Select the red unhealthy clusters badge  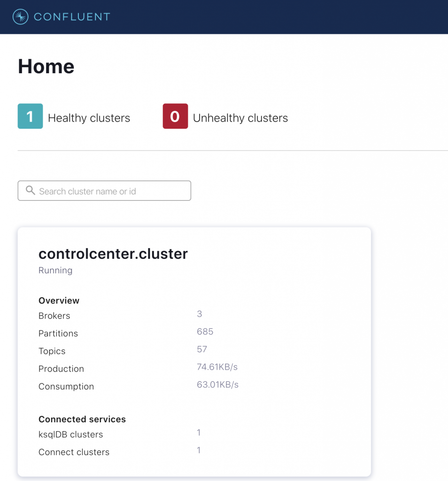pos(175,116)
